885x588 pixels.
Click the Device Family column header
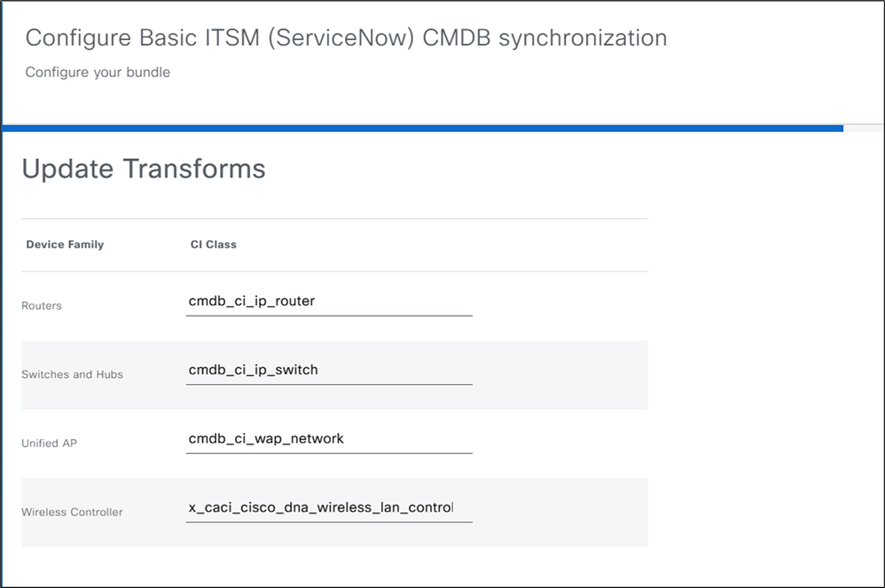(65, 245)
